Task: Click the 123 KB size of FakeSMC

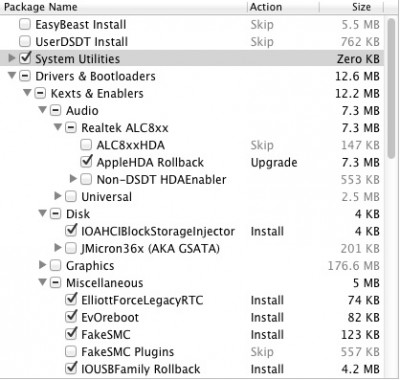Action: pos(361,335)
